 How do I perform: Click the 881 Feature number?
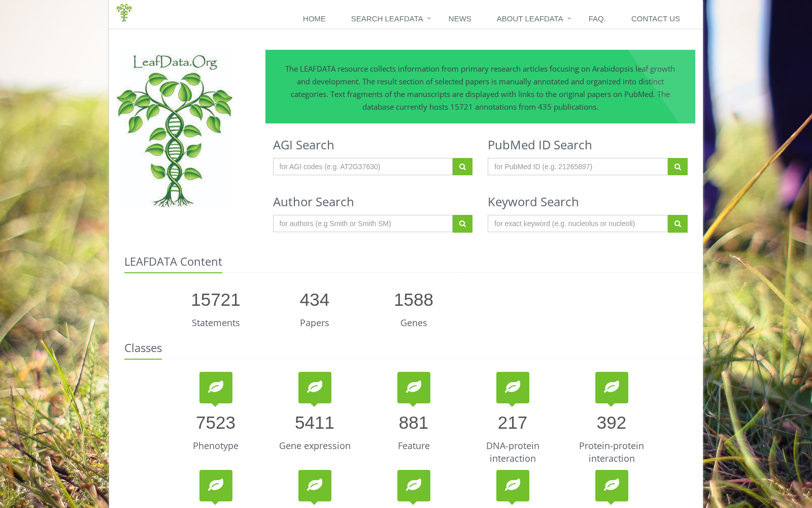[414, 423]
